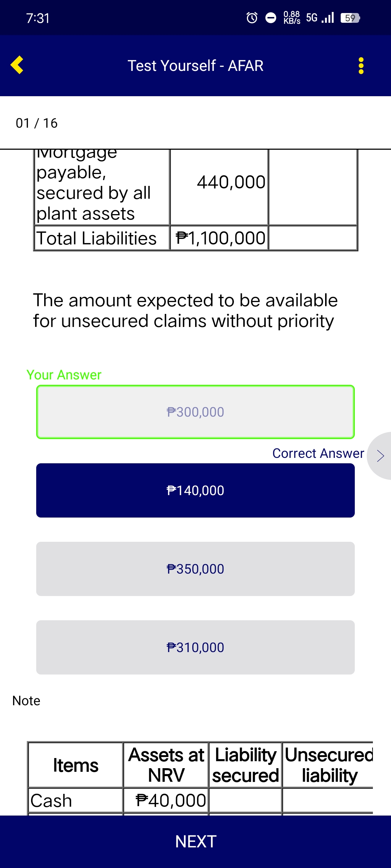This screenshot has width=391, height=868.
Task: Tap the do-not-disturb status icon
Action: (271, 18)
